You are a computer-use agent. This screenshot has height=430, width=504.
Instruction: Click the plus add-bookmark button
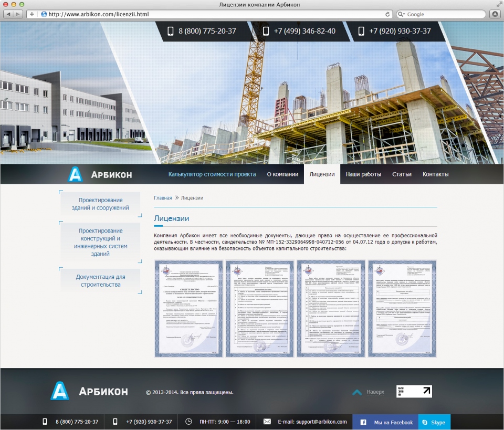pos(31,14)
